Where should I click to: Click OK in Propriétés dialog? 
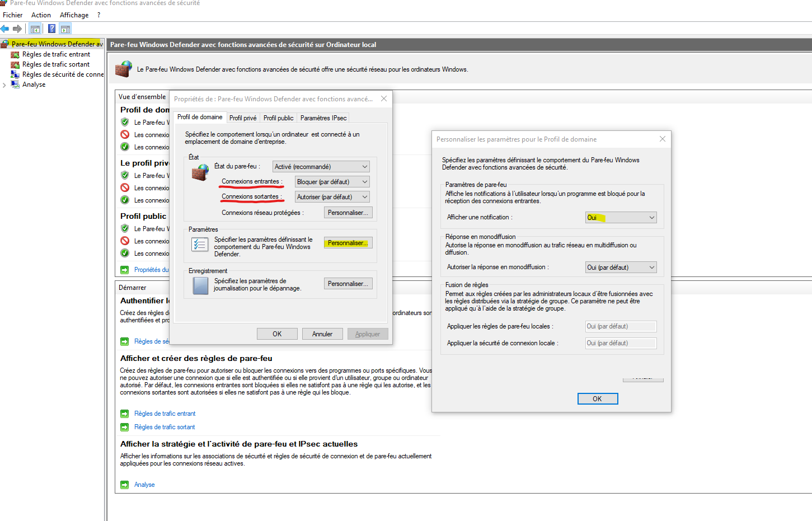(277, 334)
